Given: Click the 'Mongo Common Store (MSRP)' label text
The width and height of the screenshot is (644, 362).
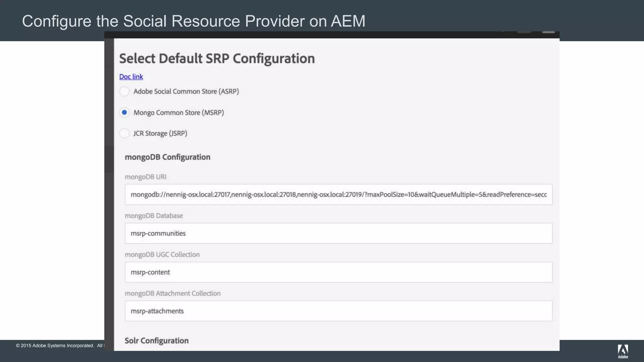Looking at the screenshot, I should click(179, 112).
